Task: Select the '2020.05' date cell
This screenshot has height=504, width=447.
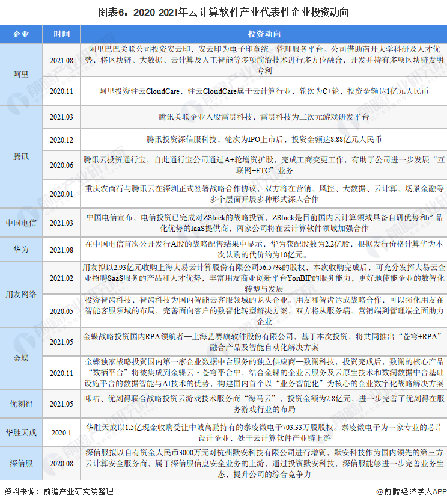Action: point(61,311)
